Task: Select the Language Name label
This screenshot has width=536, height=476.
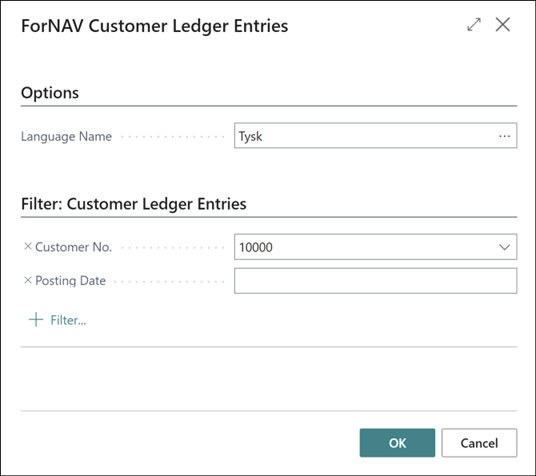Action: [66, 136]
